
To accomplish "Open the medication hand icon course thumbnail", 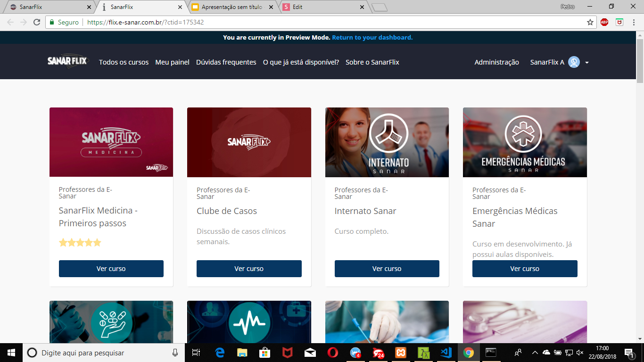I will pyautogui.click(x=111, y=322).
